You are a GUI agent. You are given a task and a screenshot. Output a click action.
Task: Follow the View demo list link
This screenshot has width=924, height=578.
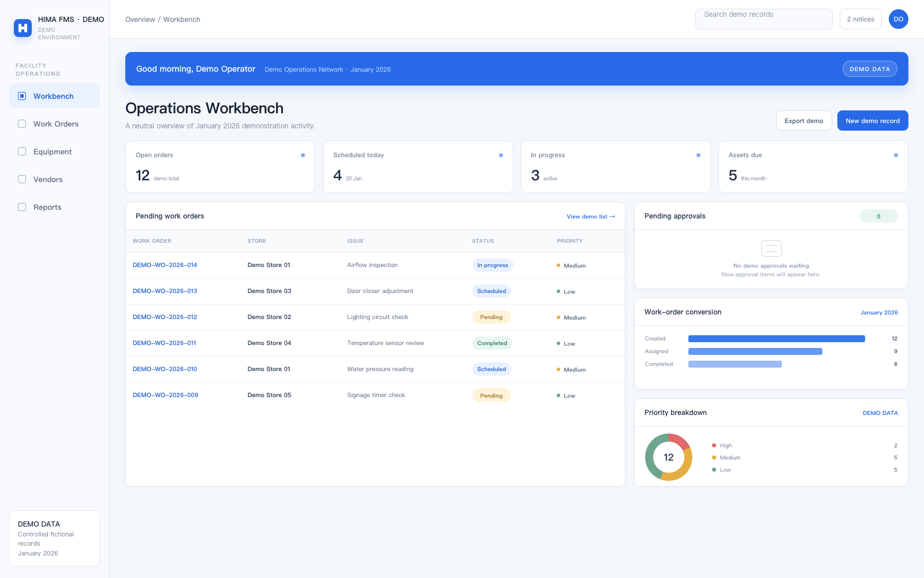tap(591, 217)
